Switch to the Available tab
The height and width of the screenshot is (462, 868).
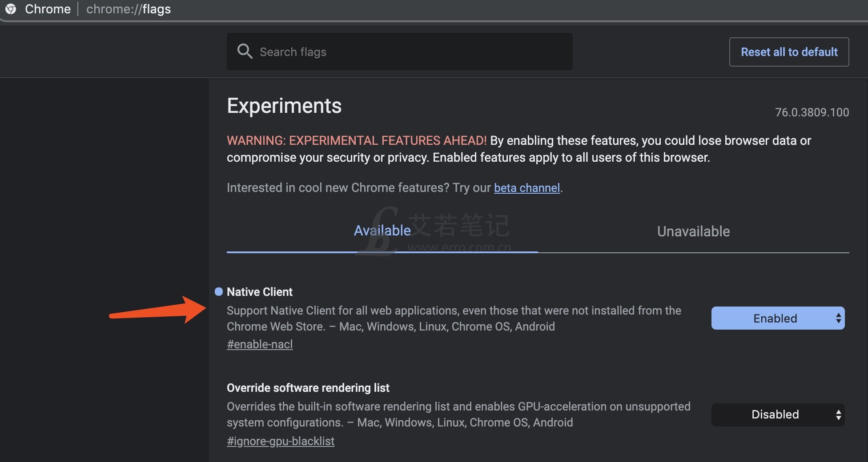pos(382,231)
